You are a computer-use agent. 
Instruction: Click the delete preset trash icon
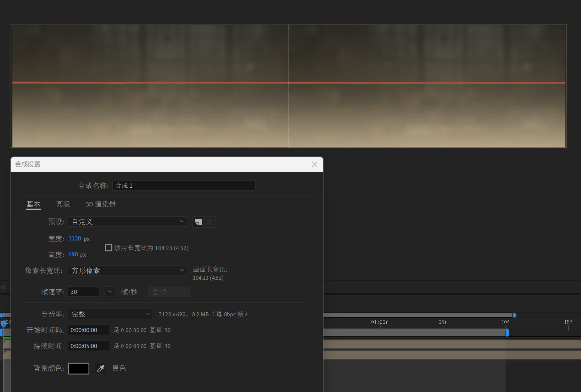tap(210, 222)
